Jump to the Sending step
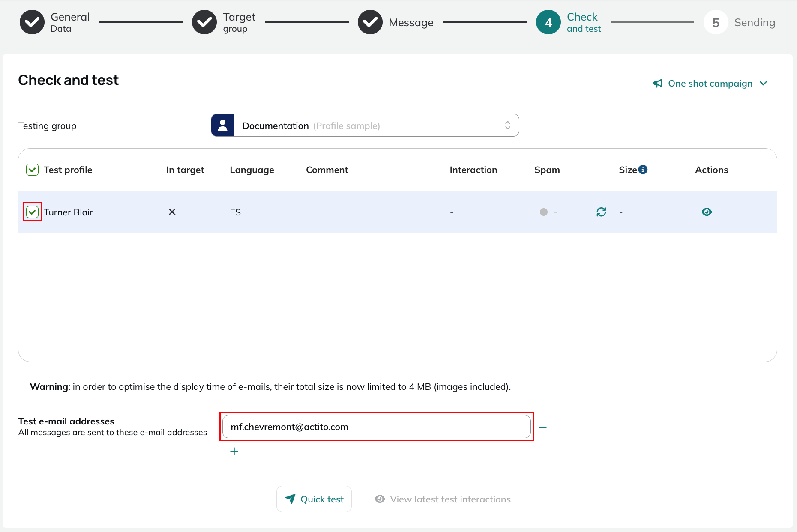The image size is (797, 532). click(740, 22)
